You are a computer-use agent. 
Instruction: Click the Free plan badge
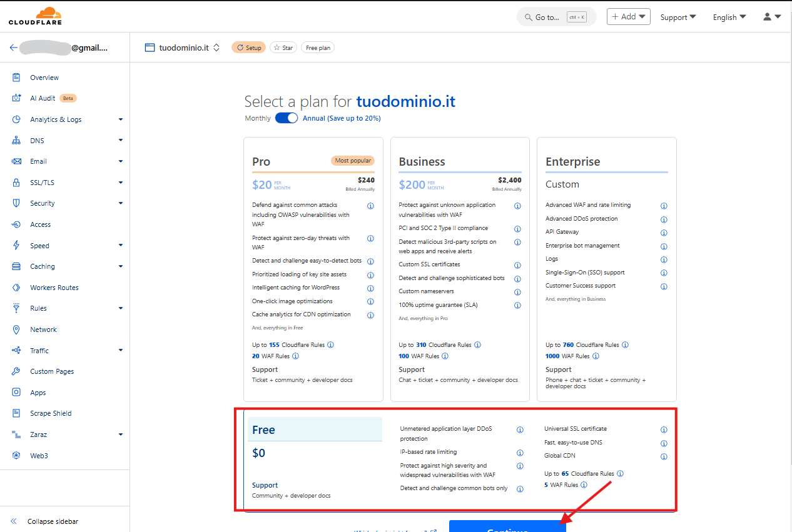pyautogui.click(x=318, y=48)
